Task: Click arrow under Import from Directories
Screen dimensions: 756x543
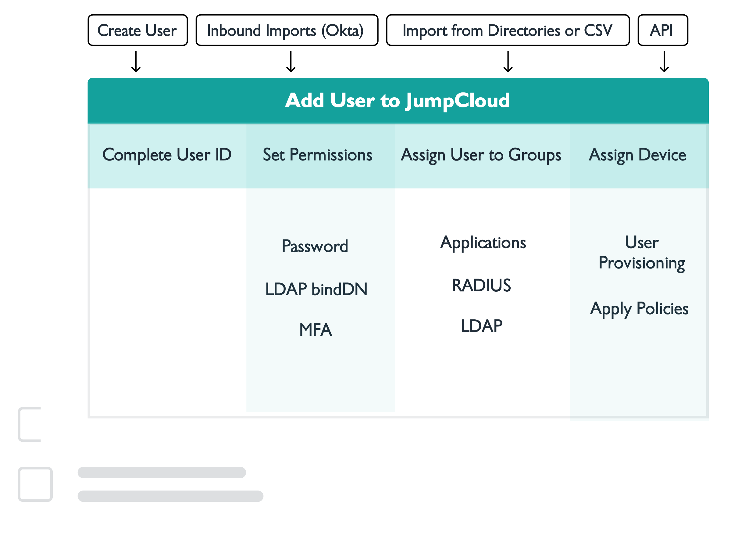Action: (x=508, y=62)
